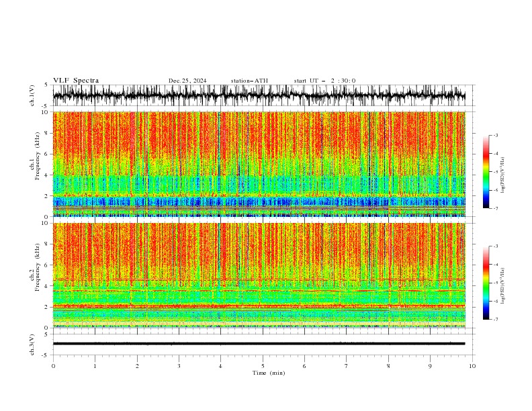Select the ch.1 "Frequency (kHz)" axis label
Image resolution: width=532 pixels, height=411 pixels.
tap(38, 156)
